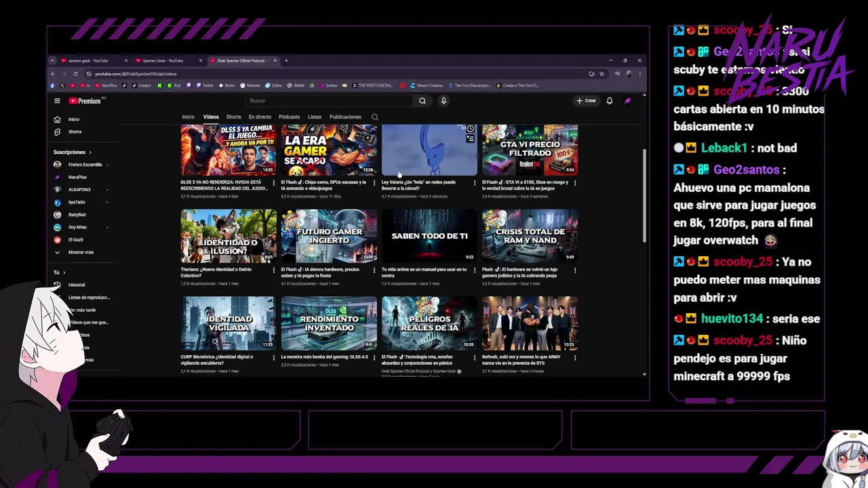Open the NaruPlus bookmark
The width and height of the screenshot is (868, 488).
pyautogui.click(x=106, y=85)
